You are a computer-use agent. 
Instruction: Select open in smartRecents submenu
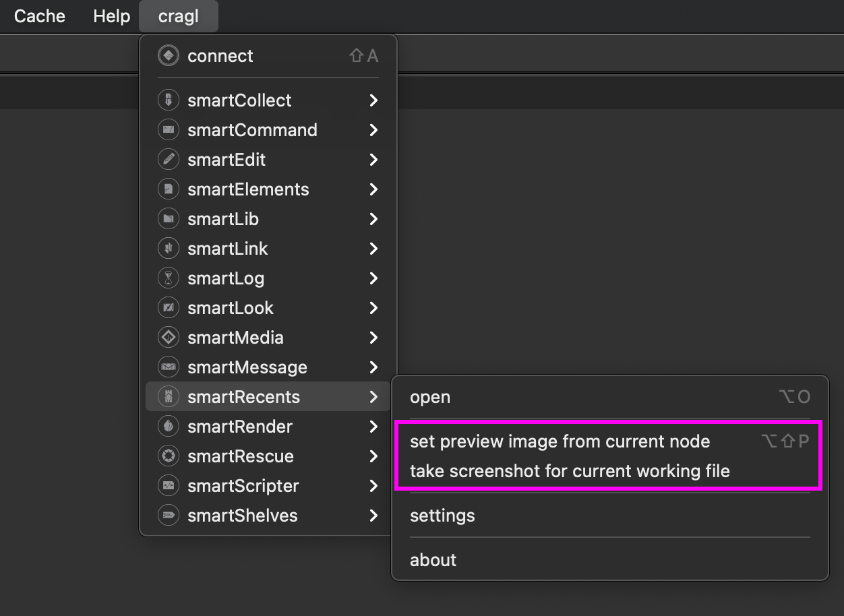(x=430, y=397)
